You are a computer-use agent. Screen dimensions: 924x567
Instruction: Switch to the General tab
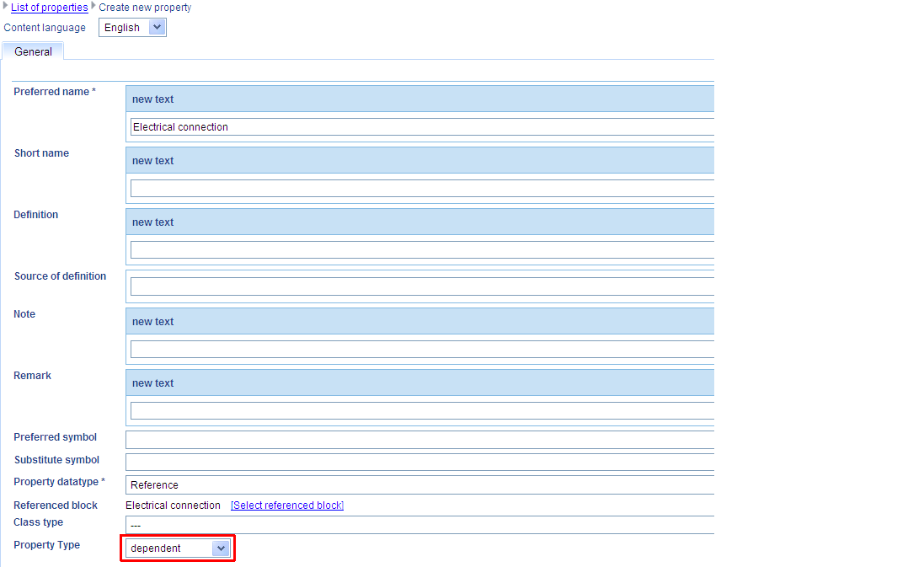[33, 52]
